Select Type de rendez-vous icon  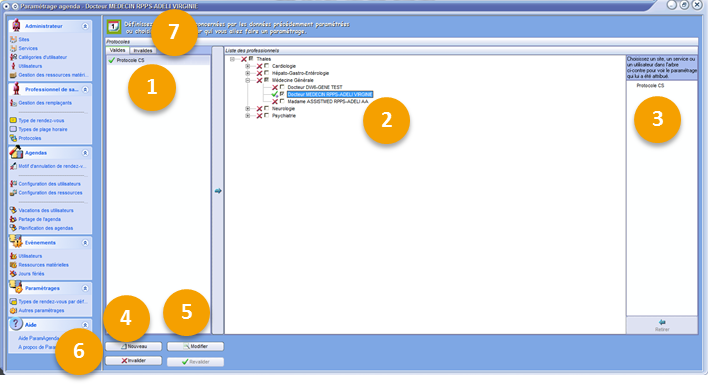point(13,120)
